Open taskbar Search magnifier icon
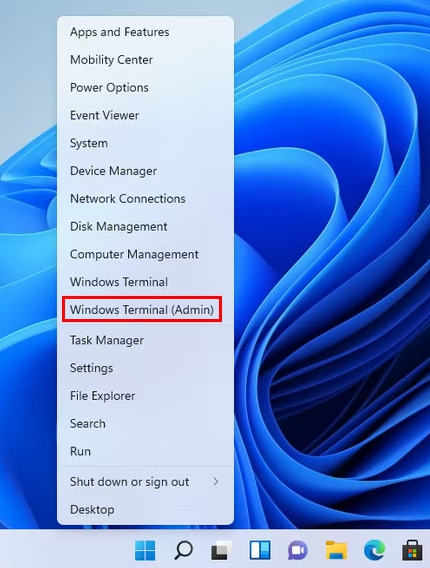 183,550
